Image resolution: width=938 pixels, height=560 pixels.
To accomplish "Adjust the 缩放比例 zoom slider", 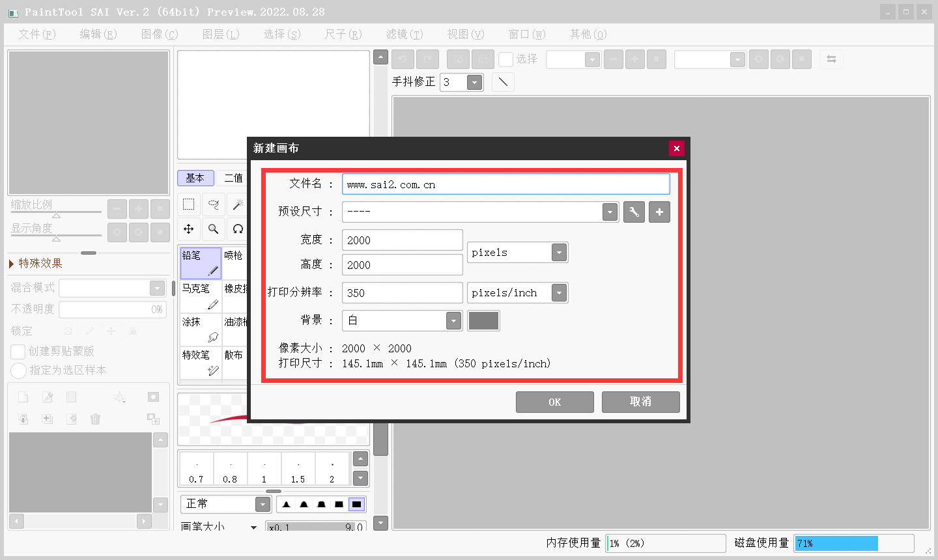I will point(56,212).
